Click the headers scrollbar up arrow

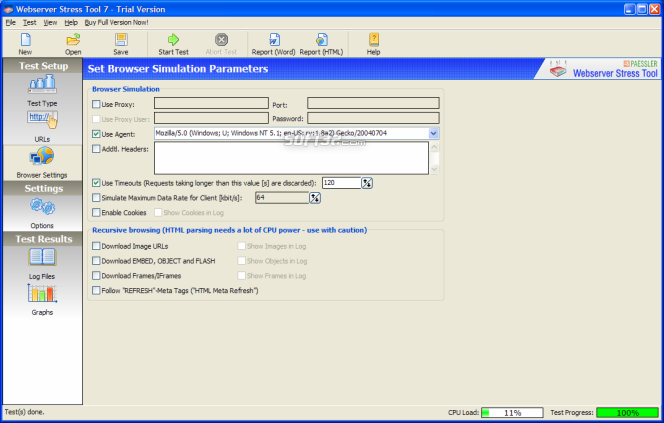pos(434,147)
